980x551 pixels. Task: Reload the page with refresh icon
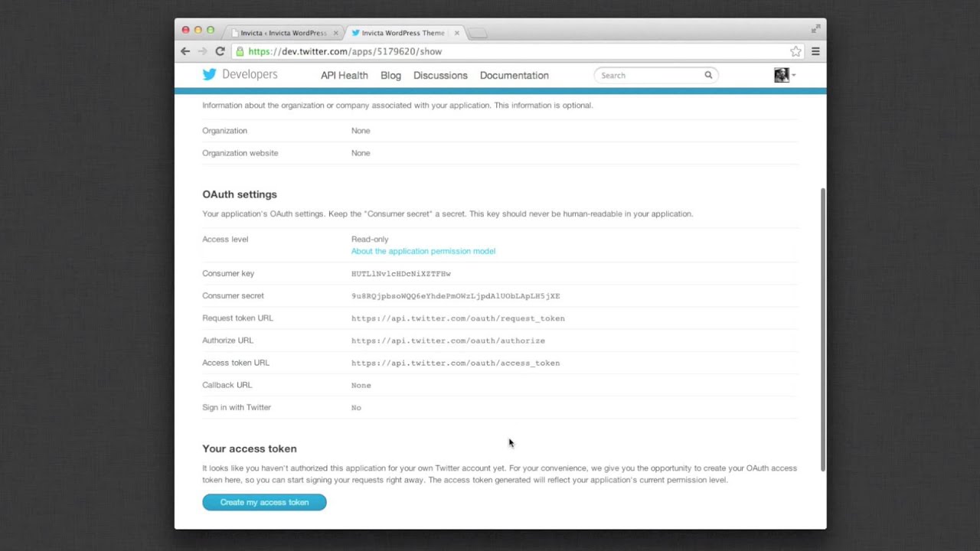tap(220, 51)
